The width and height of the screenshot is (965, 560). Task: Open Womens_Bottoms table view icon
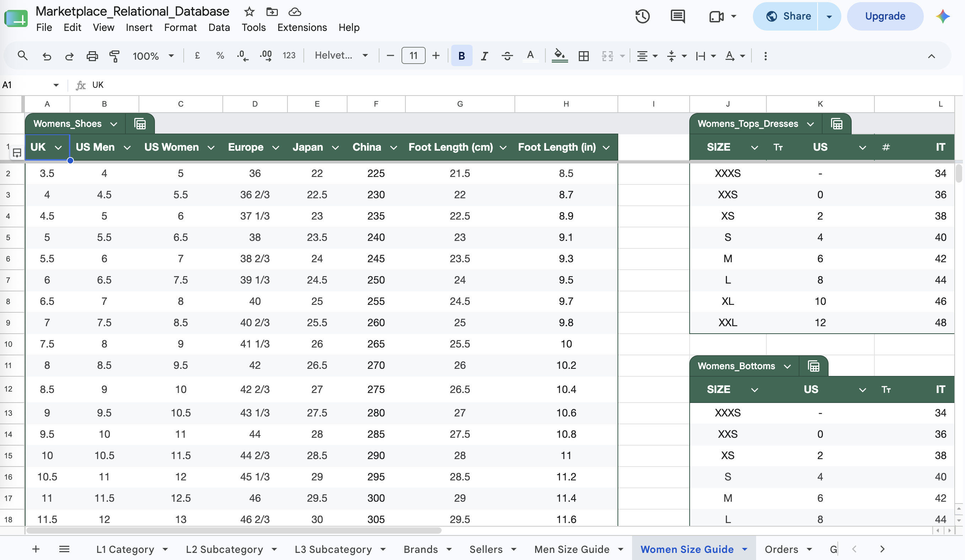coord(813,366)
